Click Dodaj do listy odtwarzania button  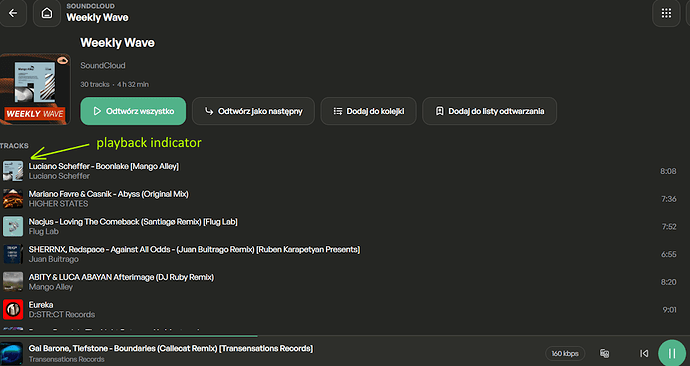click(x=489, y=111)
